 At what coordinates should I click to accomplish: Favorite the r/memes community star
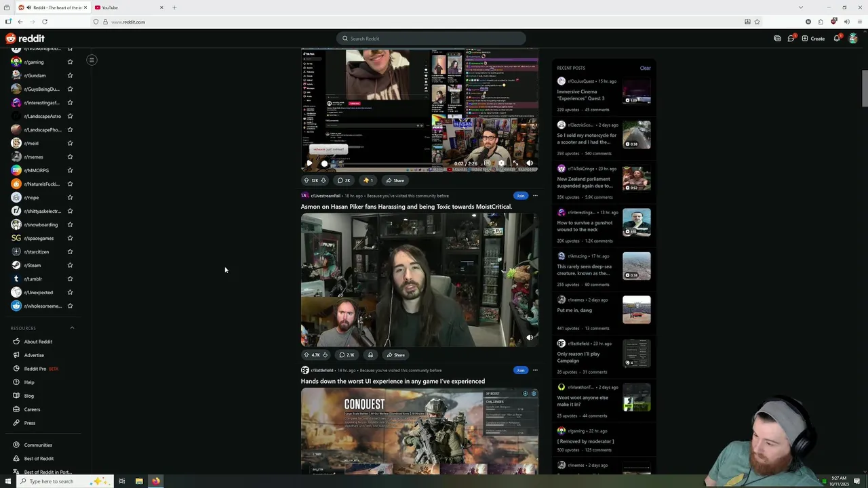pos(70,157)
